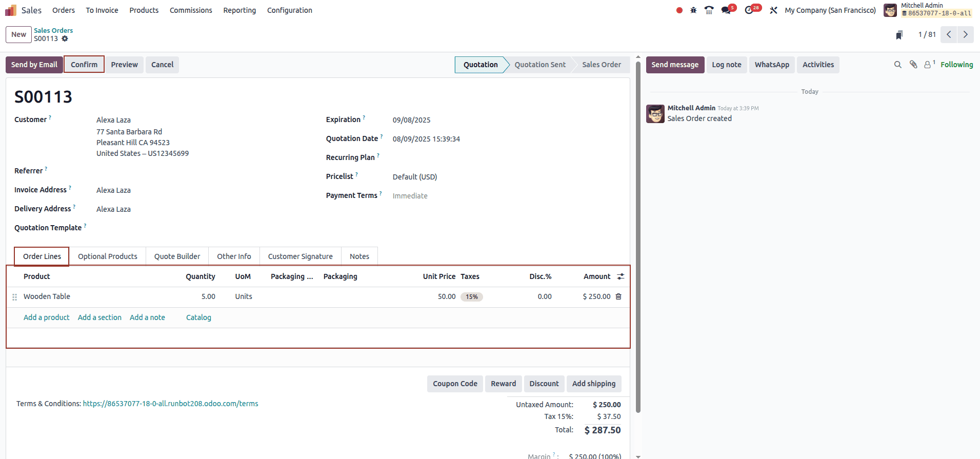
Task: Open the Products menu
Action: [144, 10]
